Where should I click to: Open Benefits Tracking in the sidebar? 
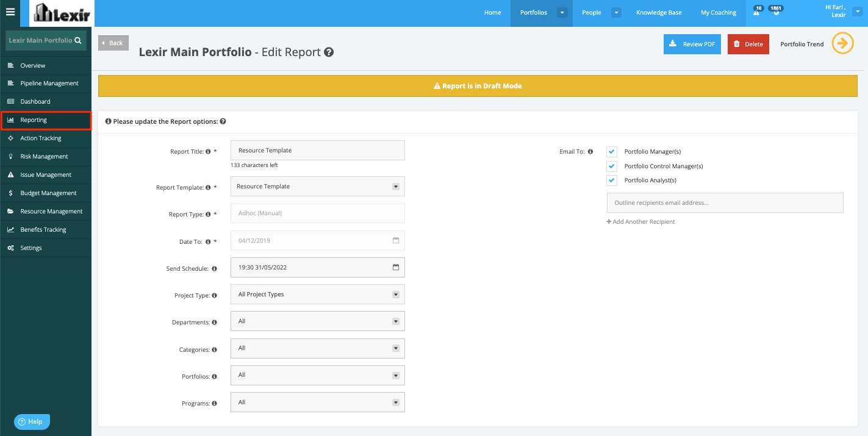46,230
